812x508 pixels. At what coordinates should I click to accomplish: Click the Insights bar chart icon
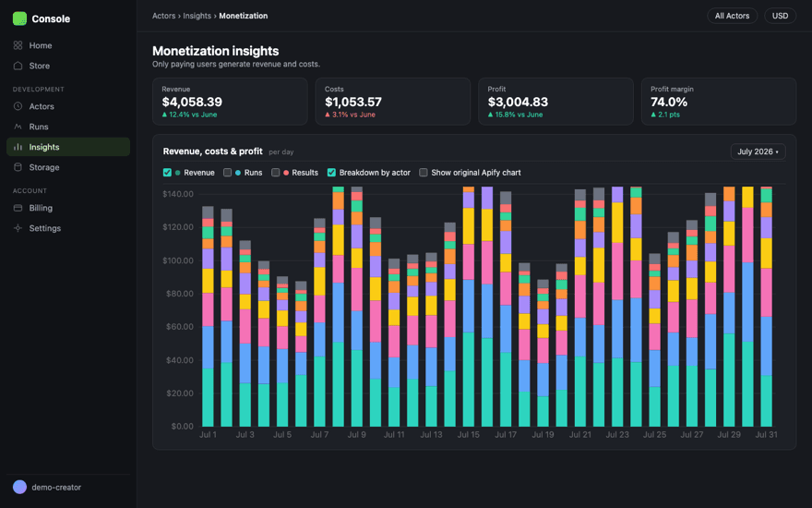[18, 147]
